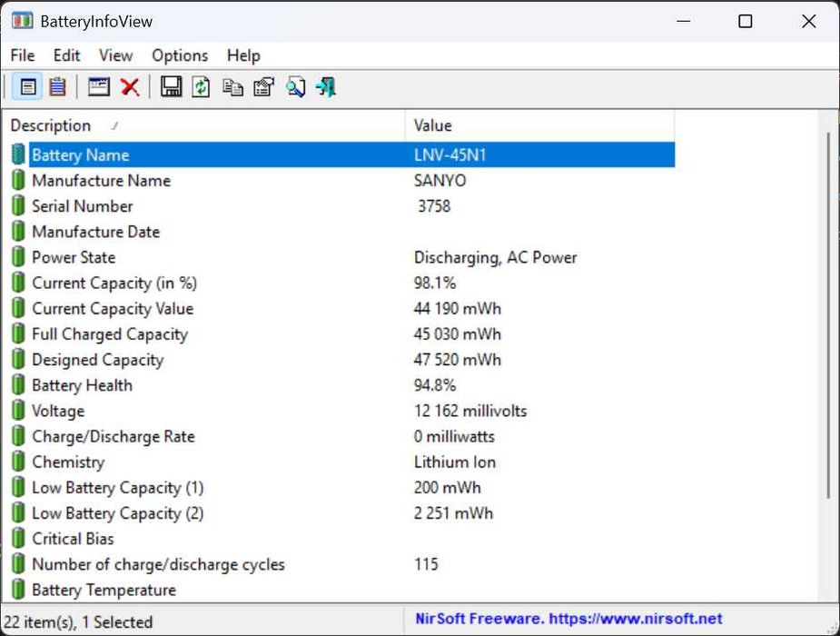This screenshot has height=636, width=840.
Task: Click the Discharging, AC Power value
Action: pos(496,258)
